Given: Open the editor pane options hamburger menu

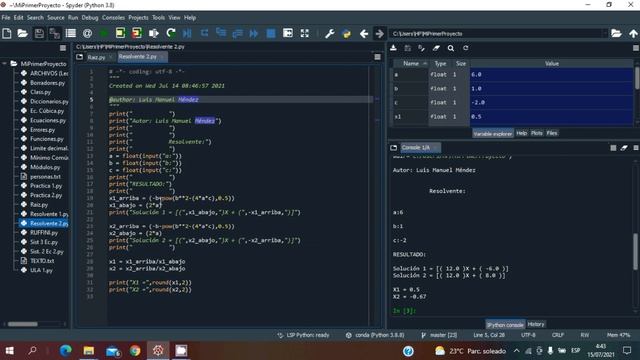Looking at the screenshot, I should click(378, 57).
